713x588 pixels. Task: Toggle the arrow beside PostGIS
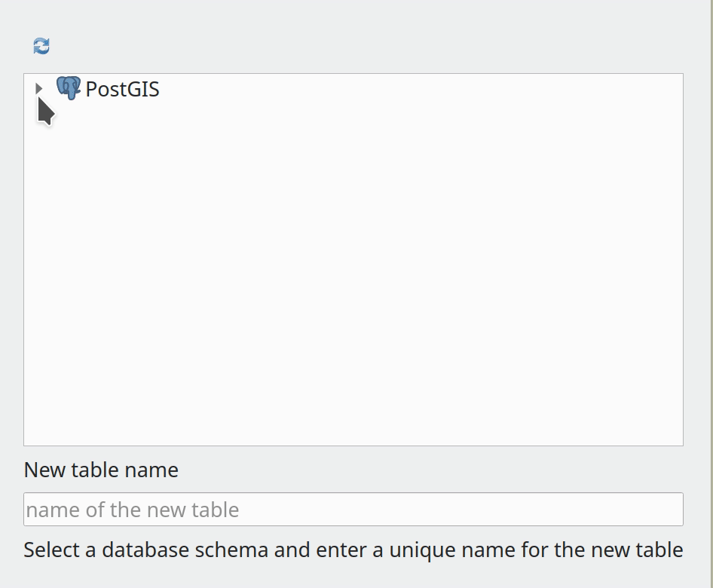point(39,88)
